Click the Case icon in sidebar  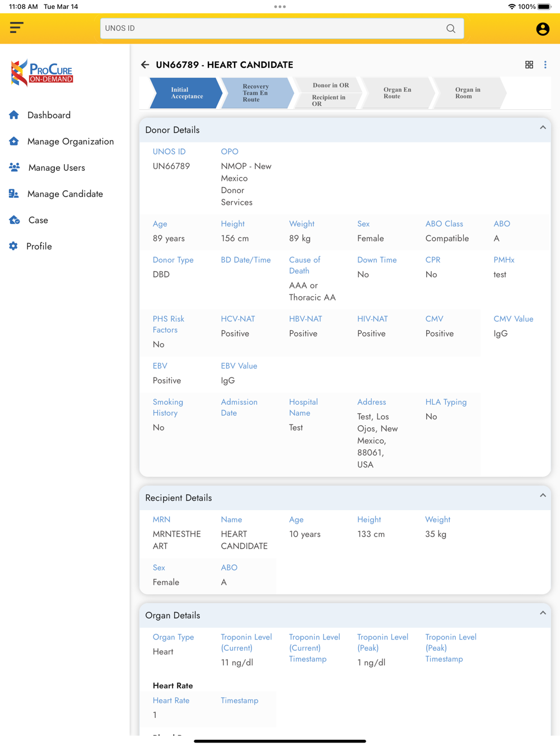click(x=15, y=220)
